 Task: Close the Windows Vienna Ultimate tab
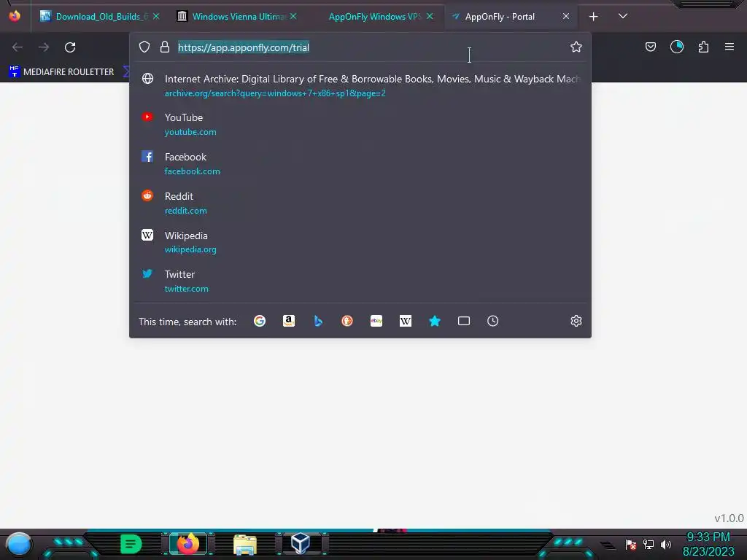click(293, 16)
